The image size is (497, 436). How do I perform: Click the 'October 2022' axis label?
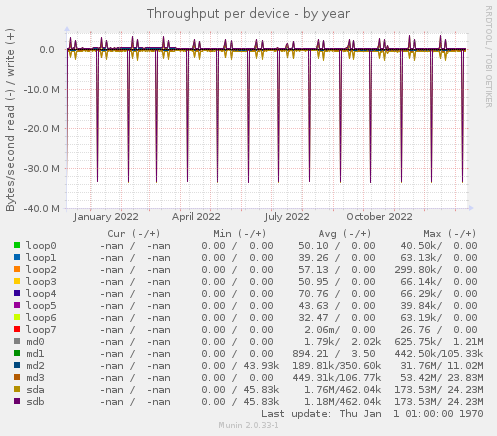point(379,217)
